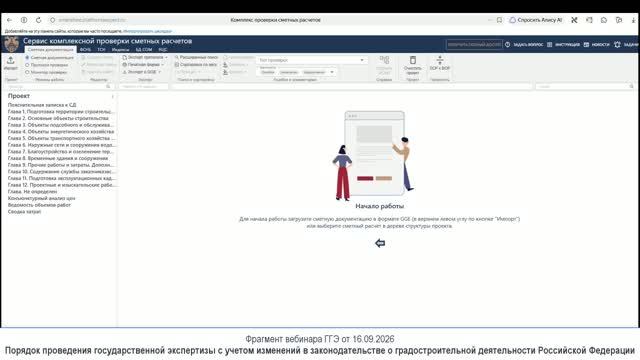Open Экспорт в GGE dropdown

142,72
